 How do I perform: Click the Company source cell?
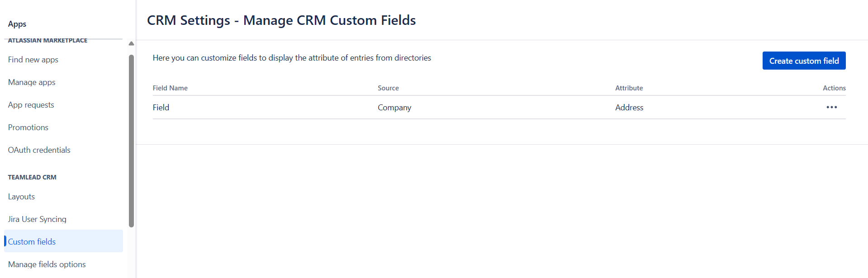[394, 108]
